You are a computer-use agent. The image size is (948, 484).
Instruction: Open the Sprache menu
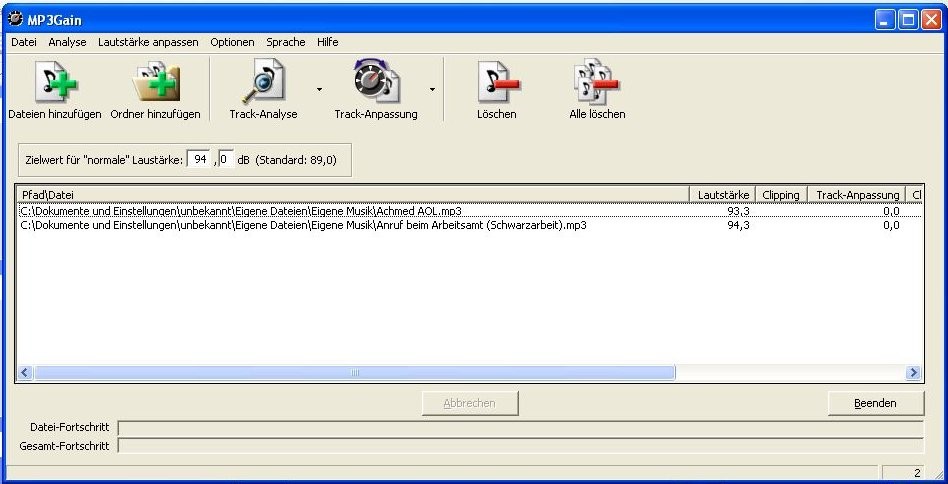click(x=285, y=42)
